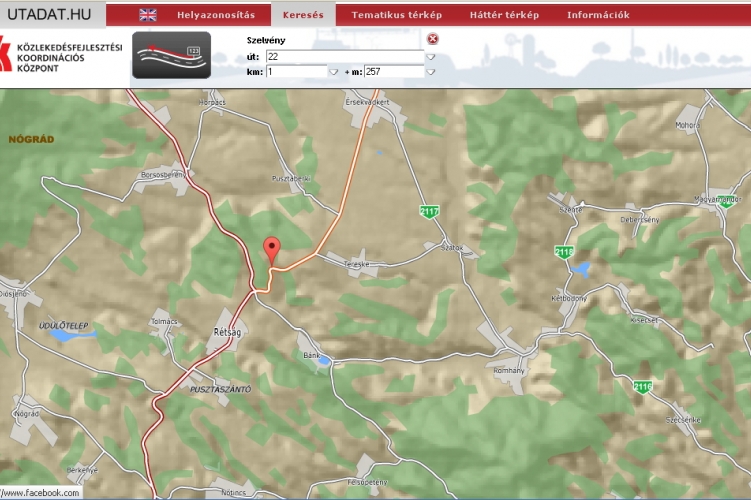The image size is (751, 500).
Task: Click the red map location pin
Action: point(270,249)
